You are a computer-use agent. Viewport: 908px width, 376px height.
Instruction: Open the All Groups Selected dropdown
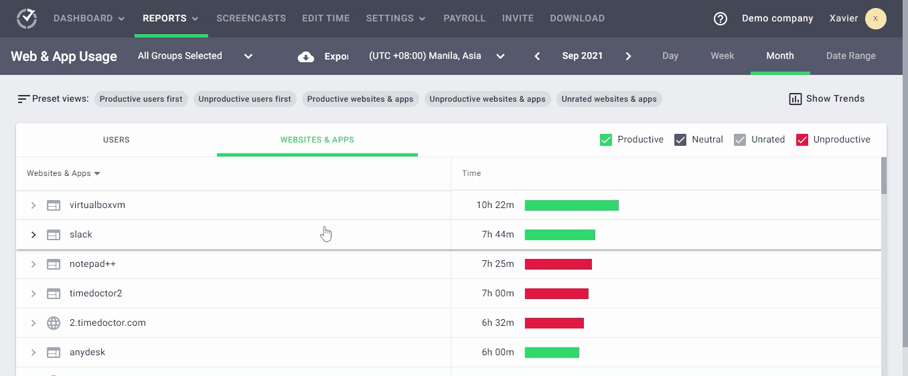pos(195,56)
